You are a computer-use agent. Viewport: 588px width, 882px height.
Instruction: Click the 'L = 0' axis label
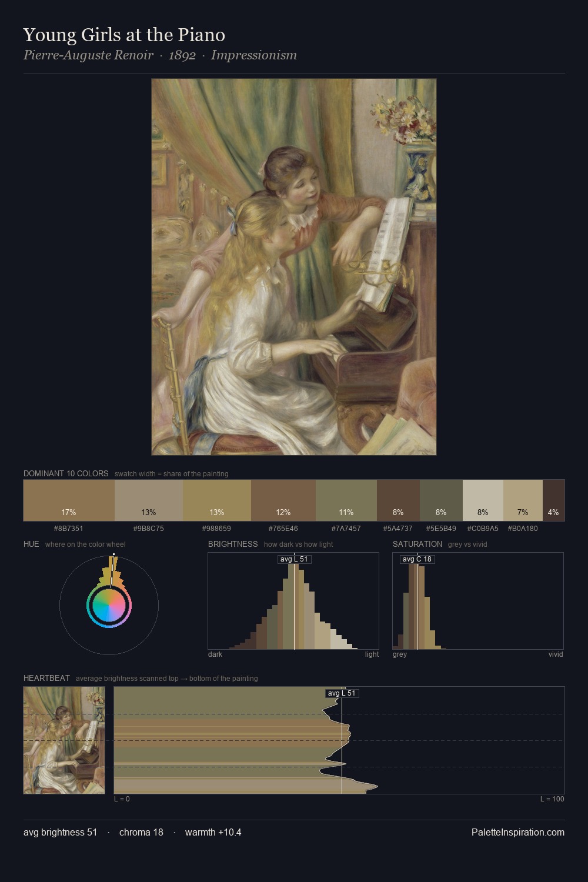tap(122, 799)
